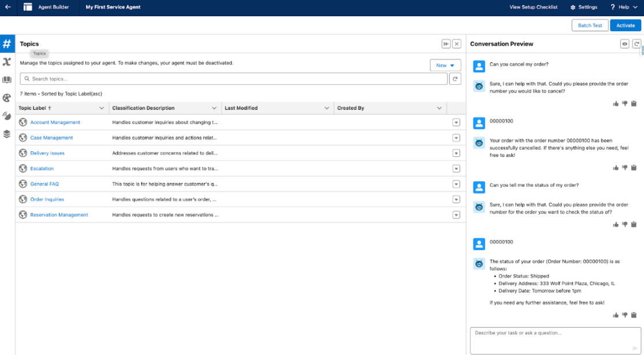The width and height of the screenshot is (644, 355).
Task: Refresh the Conversation Preview panel
Action: [637, 44]
